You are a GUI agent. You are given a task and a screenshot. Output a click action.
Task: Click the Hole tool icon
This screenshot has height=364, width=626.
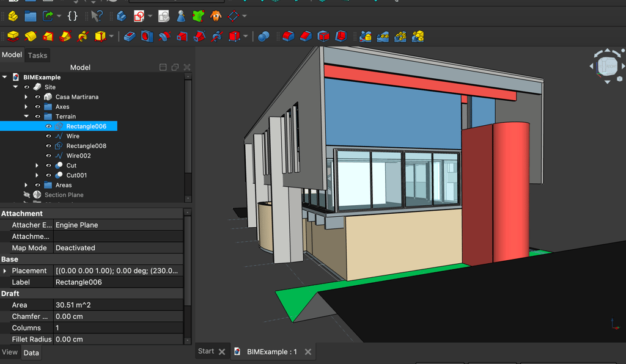(x=147, y=37)
